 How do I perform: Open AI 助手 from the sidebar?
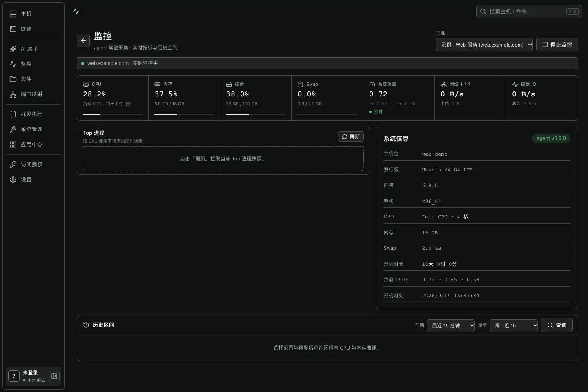33,49
